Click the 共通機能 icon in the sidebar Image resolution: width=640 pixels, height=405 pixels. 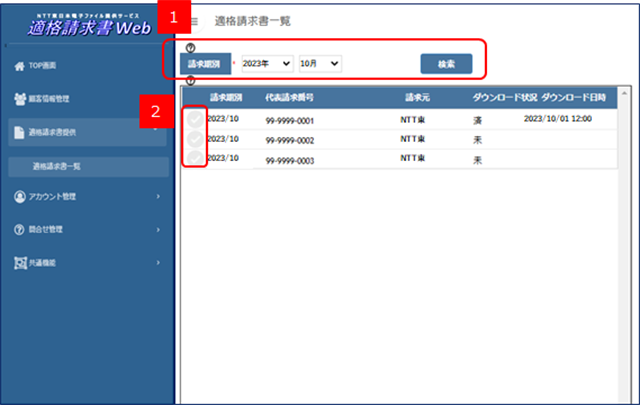[19, 262]
